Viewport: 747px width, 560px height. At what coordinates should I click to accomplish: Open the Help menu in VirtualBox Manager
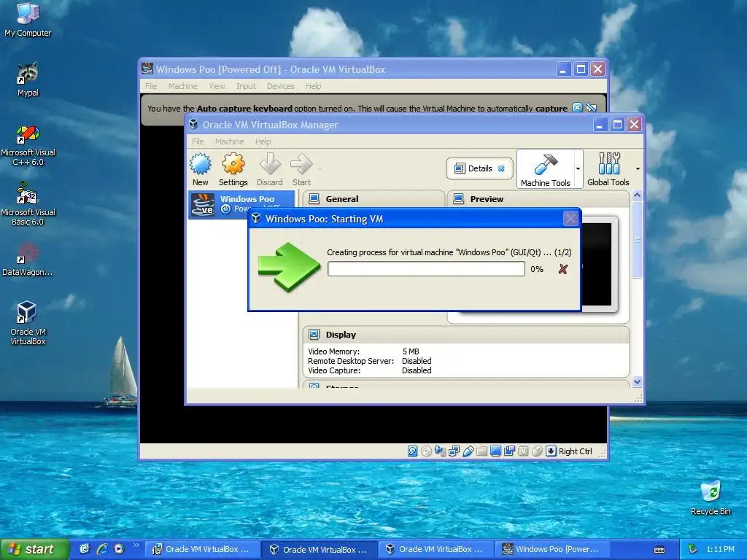tap(263, 141)
